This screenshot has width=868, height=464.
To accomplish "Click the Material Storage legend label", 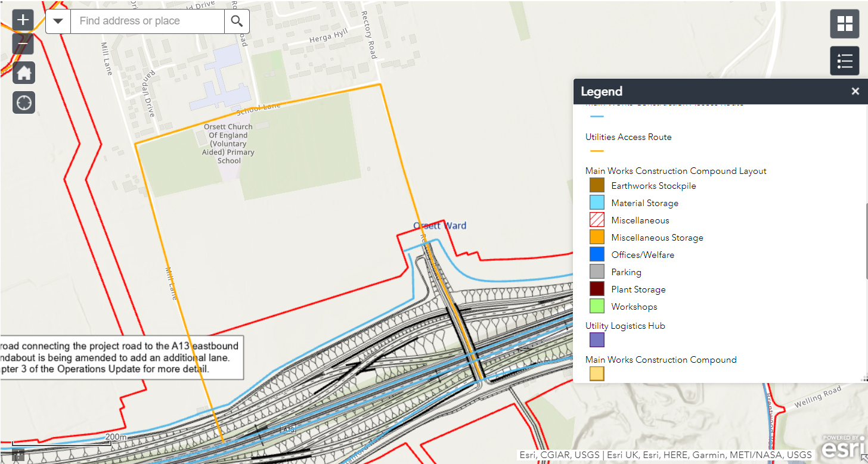I will point(644,203).
